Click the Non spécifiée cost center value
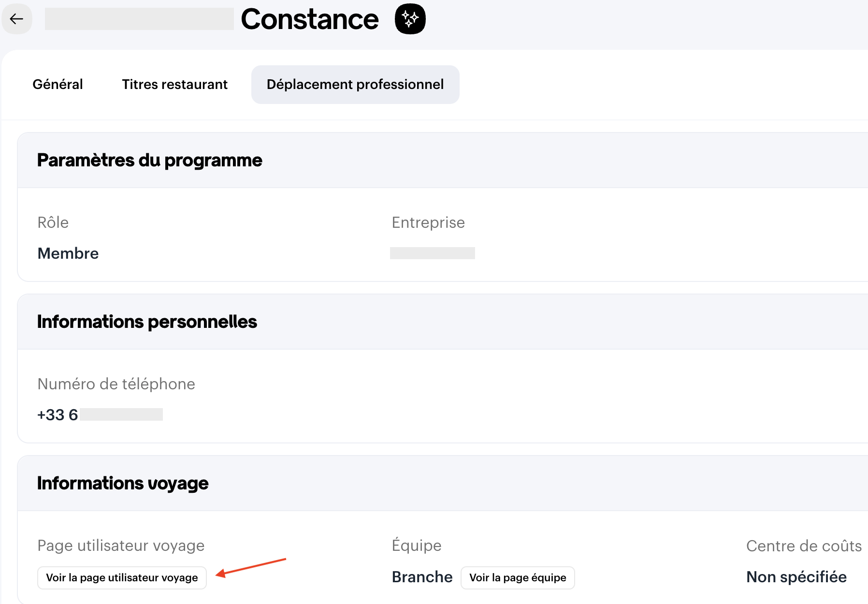The image size is (868, 604). [x=796, y=577]
